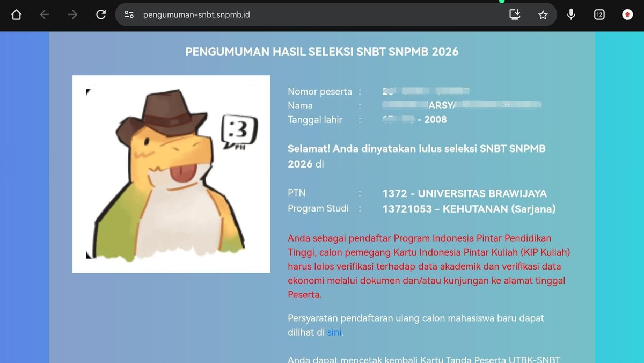Select the "Selamat! Anda dinyatakan lulus" message
Image resolution: width=644 pixels, height=363 pixels.
coord(416,156)
